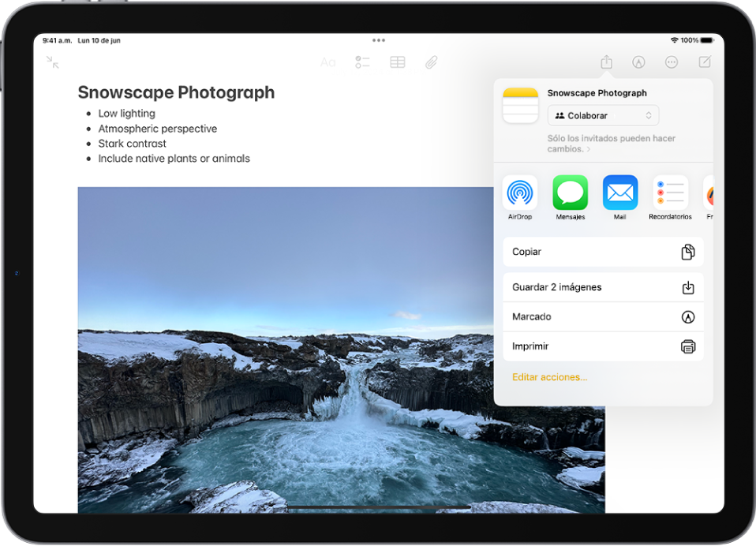Attach a file using the paperclip icon

pos(432,62)
